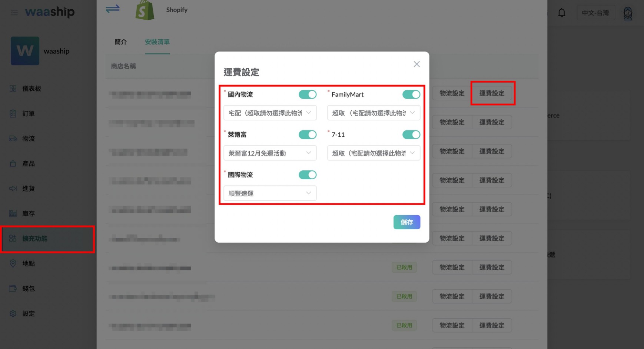The width and height of the screenshot is (644, 349).
Task: Click the hamburger menu icon beside waaship logo
Action: click(x=14, y=13)
